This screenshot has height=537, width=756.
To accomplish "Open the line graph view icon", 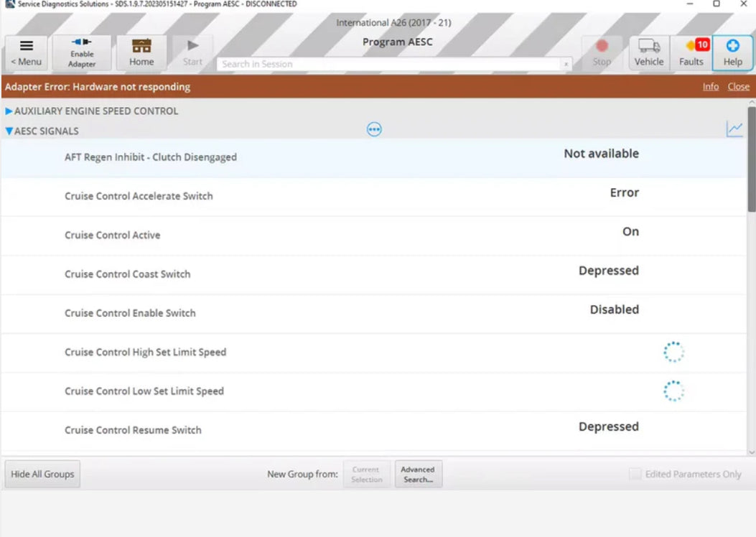I will point(734,131).
